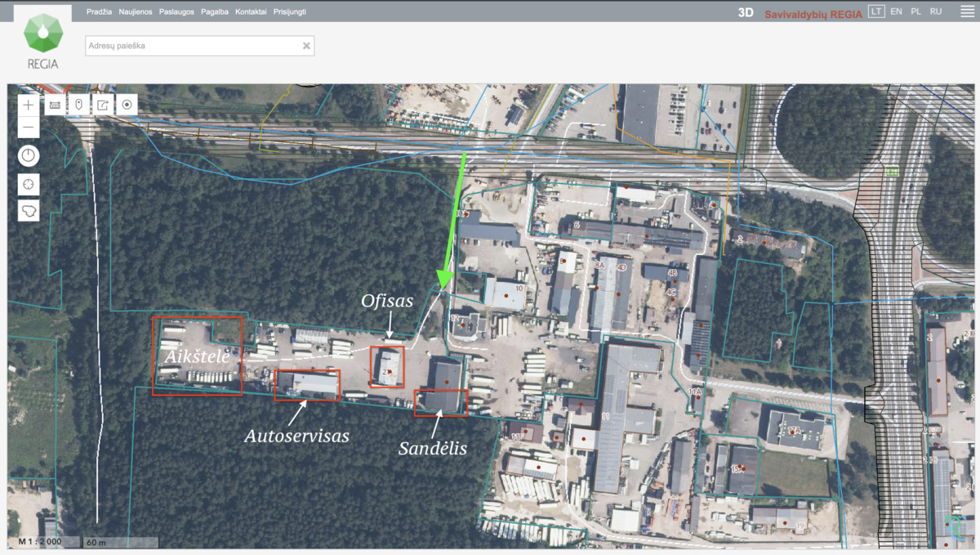The image size is (980, 555).
Task: Open Savivaldybių REGIA link
Action: 813,14
